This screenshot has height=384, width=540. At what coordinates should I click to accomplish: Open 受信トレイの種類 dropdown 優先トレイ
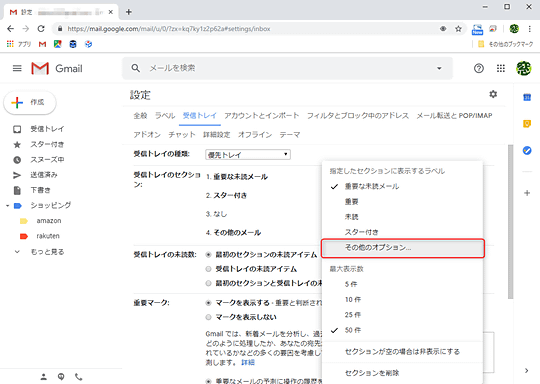[x=248, y=155]
